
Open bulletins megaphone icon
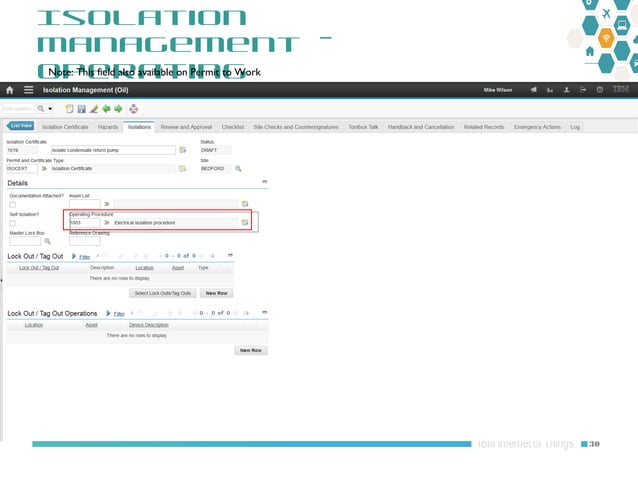[533, 90]
